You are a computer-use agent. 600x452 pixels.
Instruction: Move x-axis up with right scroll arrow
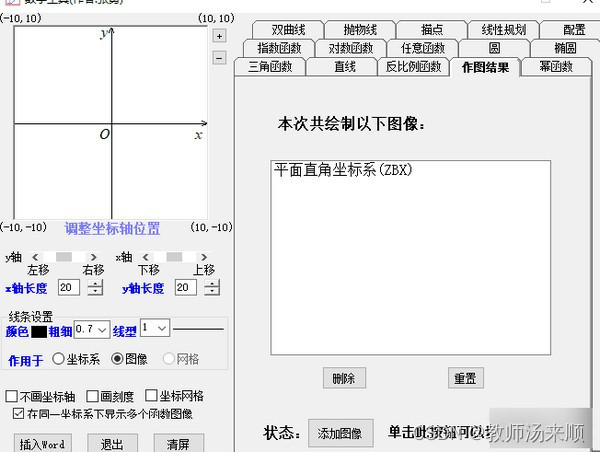click(204, 257)
